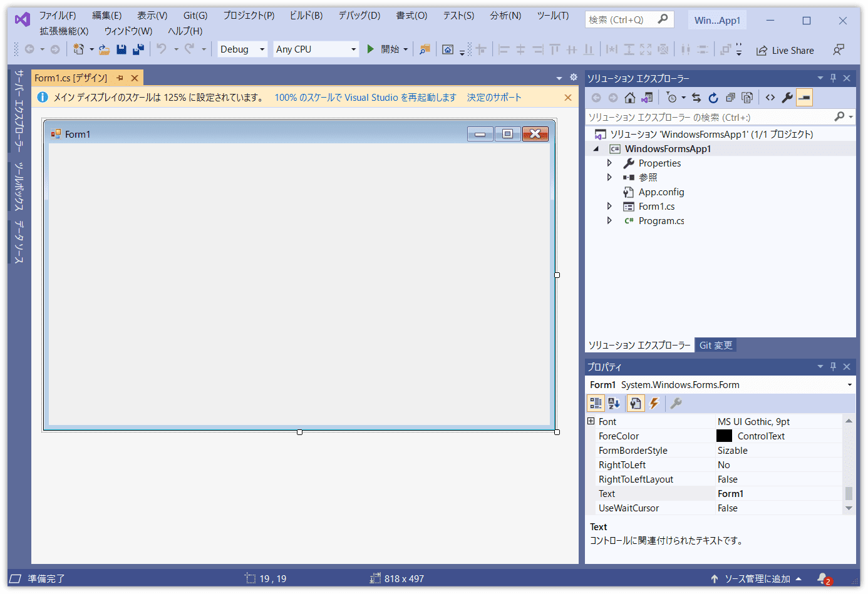Screen dimensions: 868x594
Task: Open the デバッグ(D) menu
Action: [359, 16]
